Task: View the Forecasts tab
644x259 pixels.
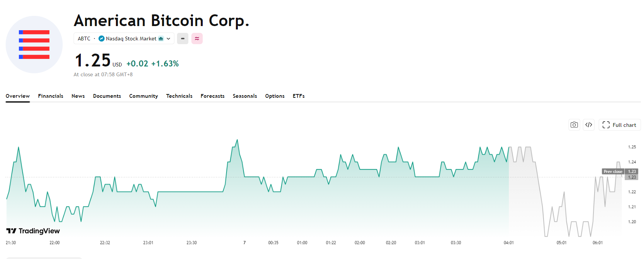Action: 213,96
